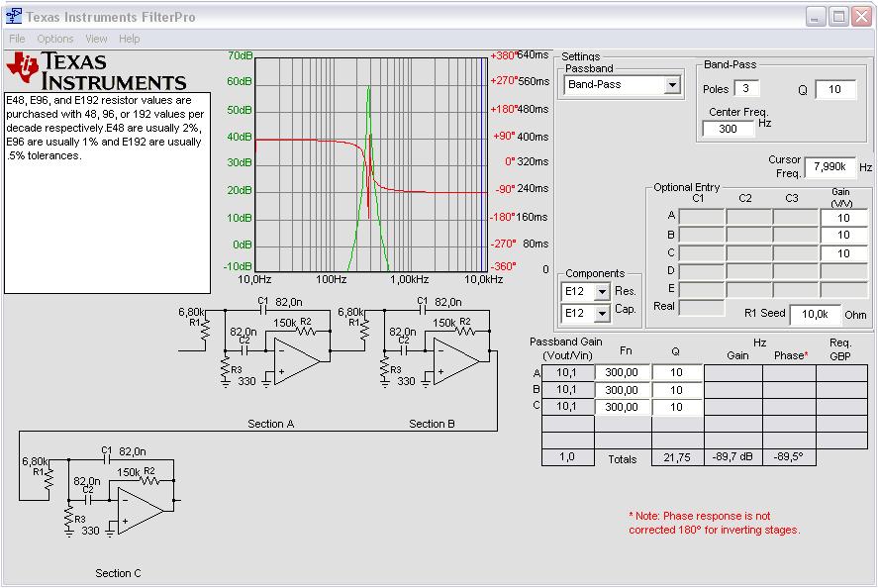Click the R1 Seed 10,0k field
The height and width of the screenshot is (588, 878).
[815, 314]
